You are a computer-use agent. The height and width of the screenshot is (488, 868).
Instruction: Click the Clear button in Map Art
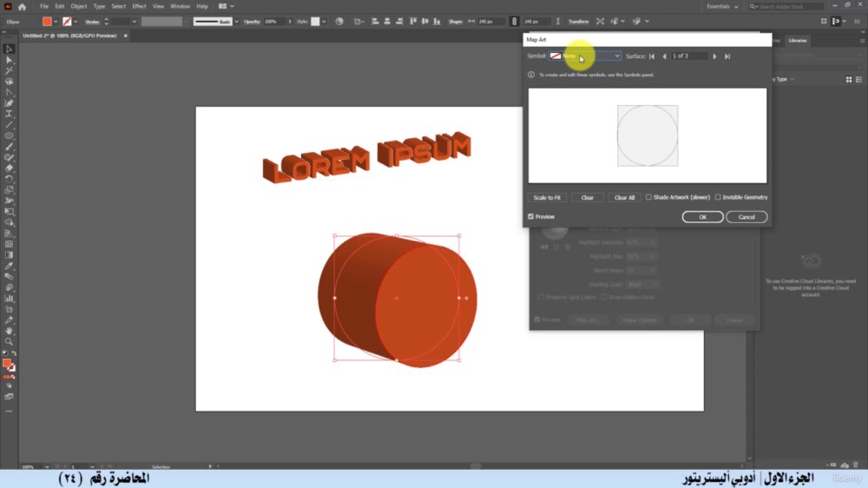click(588, 198)
